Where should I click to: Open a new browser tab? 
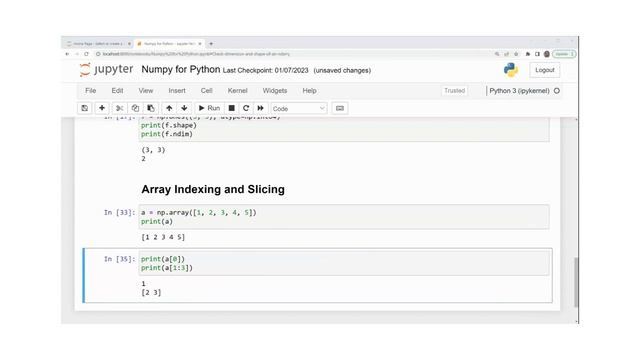(211, 44)
